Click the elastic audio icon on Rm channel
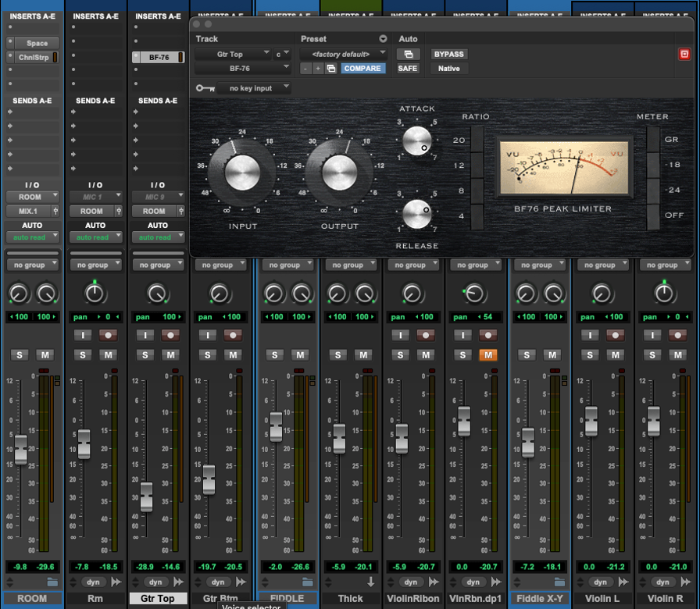The width and height of the screenshot is (700, 609). (x=116, y=582)
